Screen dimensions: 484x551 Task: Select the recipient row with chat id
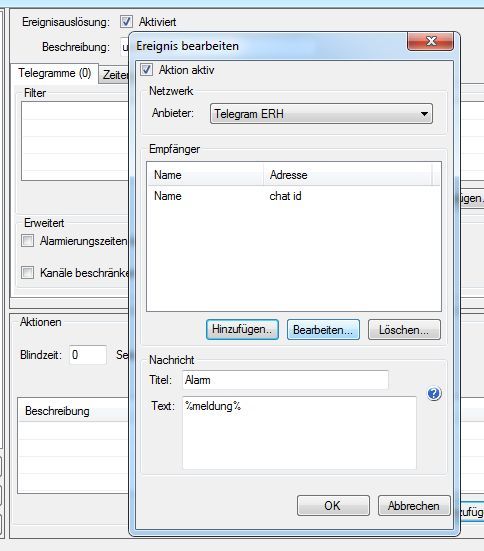(x=293, y=196)
